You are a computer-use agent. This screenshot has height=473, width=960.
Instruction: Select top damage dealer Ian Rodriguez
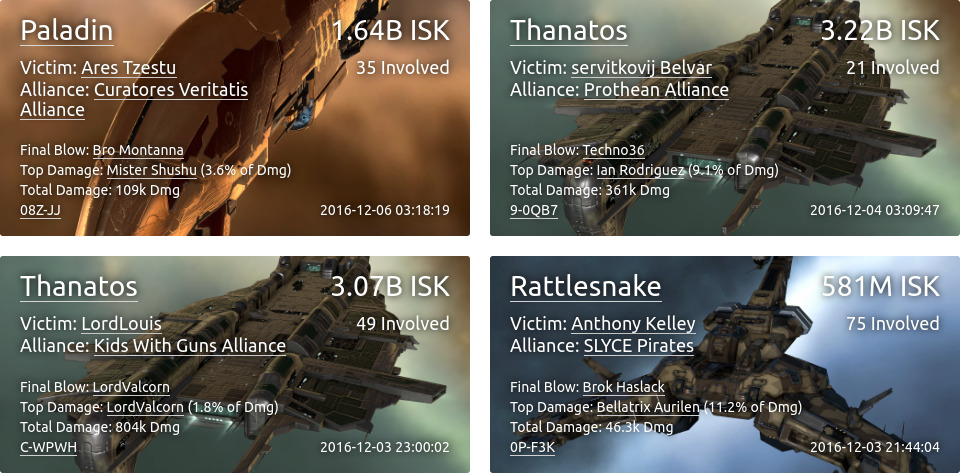point(640,170)
